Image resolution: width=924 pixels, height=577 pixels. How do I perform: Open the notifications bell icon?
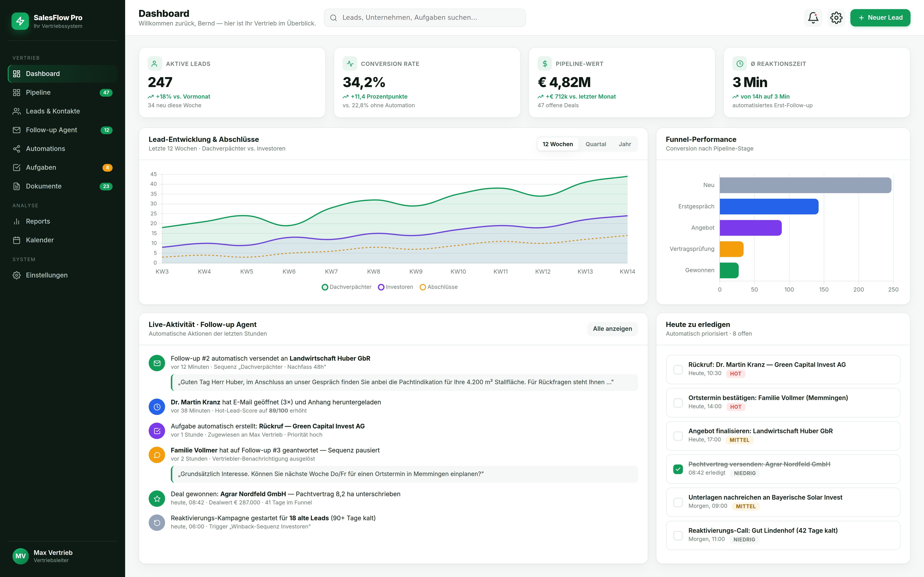click(813, 18)
